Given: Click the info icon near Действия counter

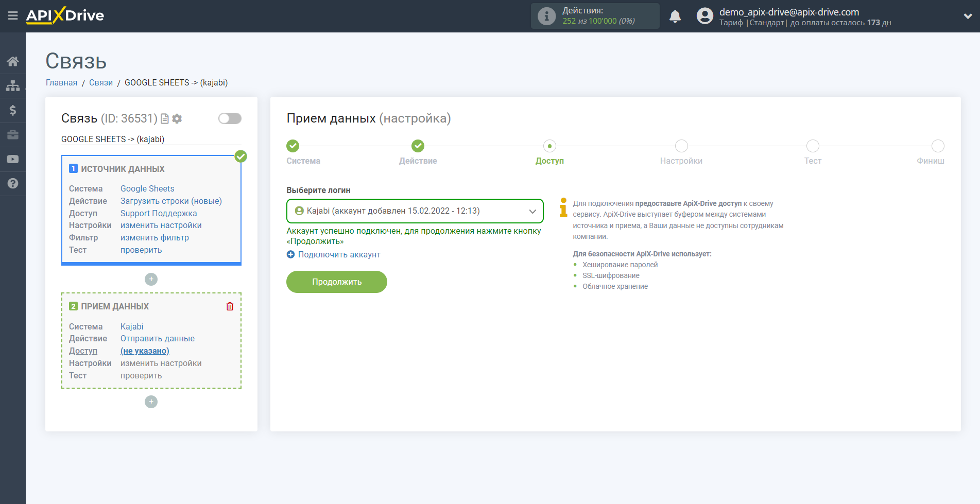Looking at the screenshot, I should (x=546, y=16).
